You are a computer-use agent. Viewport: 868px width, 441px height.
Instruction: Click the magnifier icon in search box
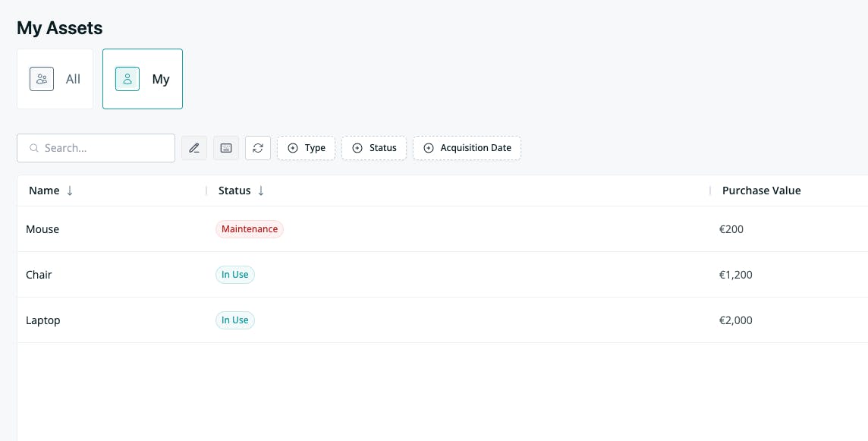(34, 148)
